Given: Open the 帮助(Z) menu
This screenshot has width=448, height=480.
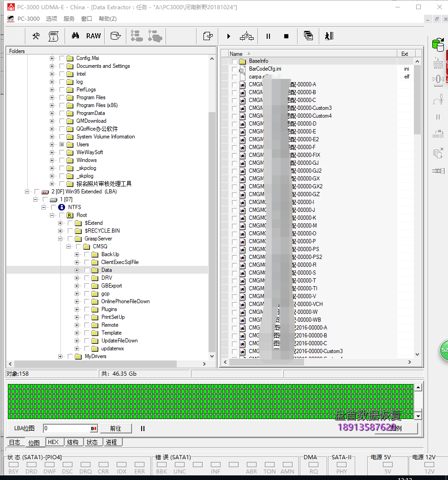Looking at the screenshot, I should coord(108,18).
